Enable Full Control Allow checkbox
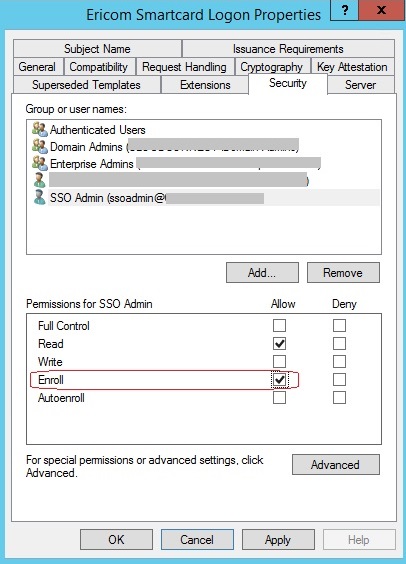 pos(279,326)
